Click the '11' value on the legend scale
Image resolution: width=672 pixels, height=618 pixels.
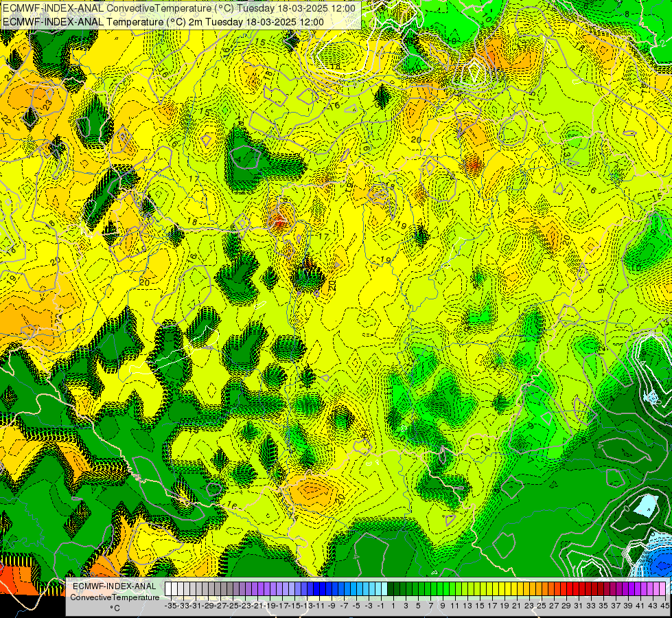pyautogui.click(x=455, y=605)
